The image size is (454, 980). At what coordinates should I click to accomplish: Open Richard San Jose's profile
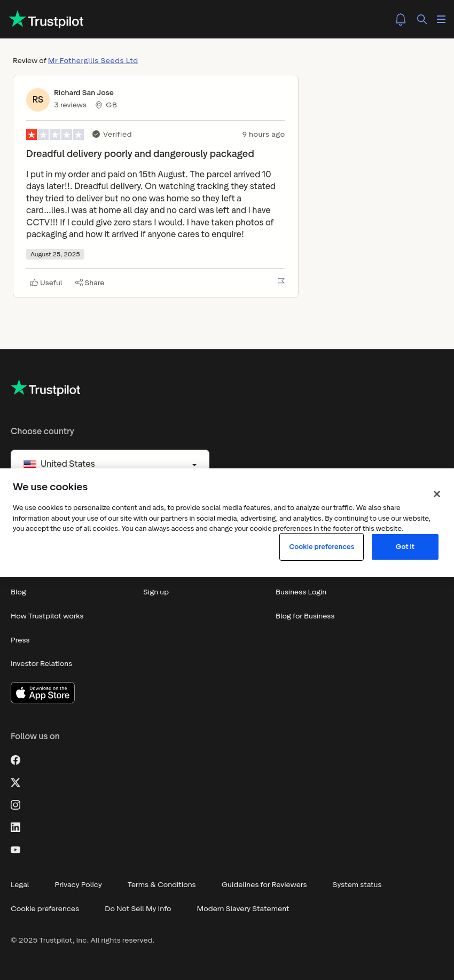pos(84,92)
